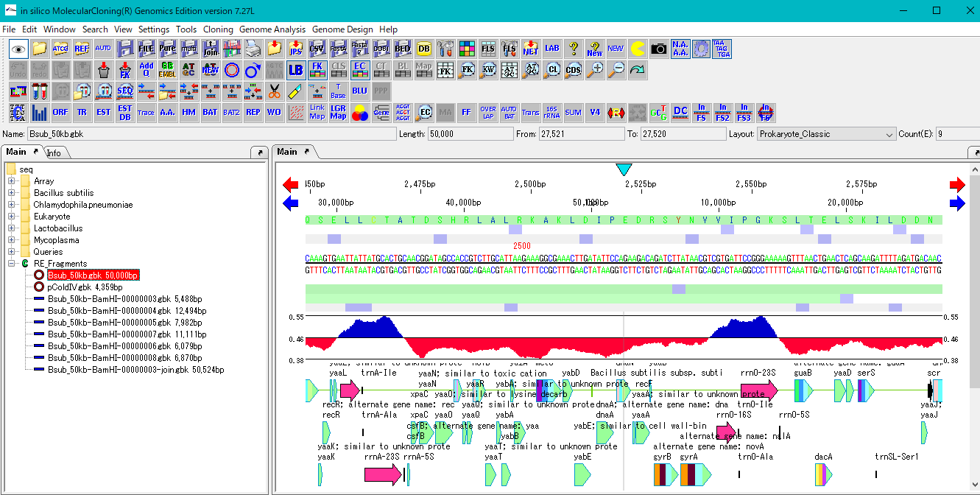
Task: Click the yellow Pac-Man icon
Action: click(638, 49)
